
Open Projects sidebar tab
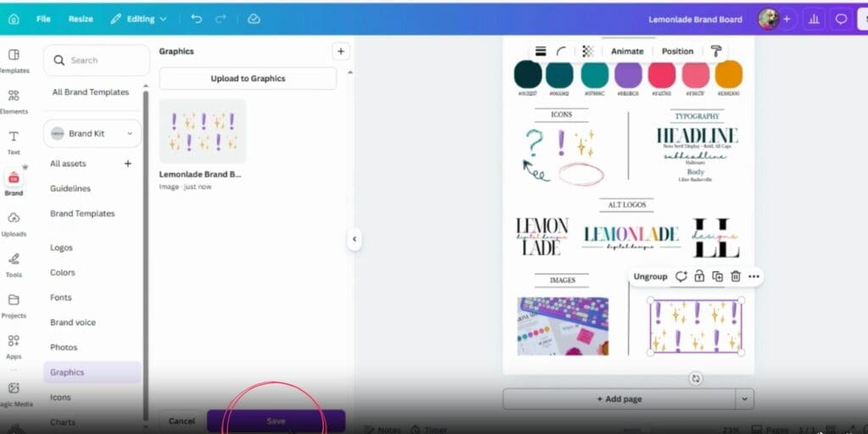pos(14,305)
